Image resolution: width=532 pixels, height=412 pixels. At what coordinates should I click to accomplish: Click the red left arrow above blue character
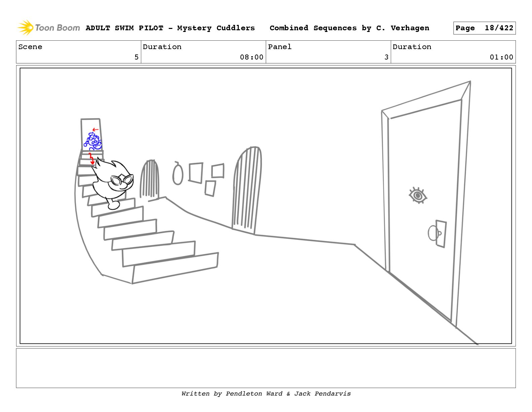(x=96, y=129)
